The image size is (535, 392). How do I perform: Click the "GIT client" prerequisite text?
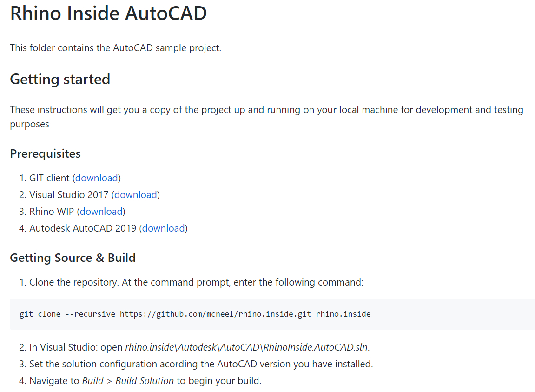49,178
